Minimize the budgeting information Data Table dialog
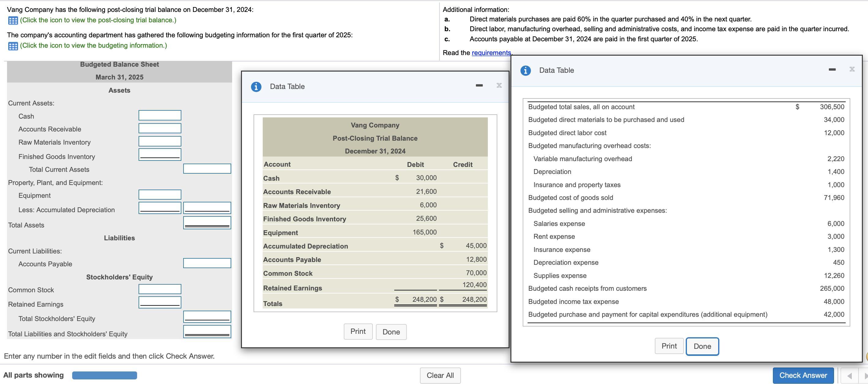This screenshot has height=384, width=868. (832, 70)
